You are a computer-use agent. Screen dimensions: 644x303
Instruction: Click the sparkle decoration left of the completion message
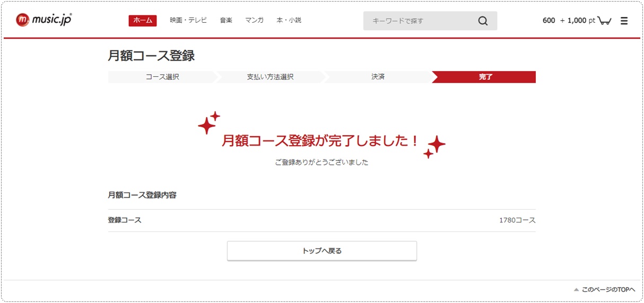coord(208,123)
